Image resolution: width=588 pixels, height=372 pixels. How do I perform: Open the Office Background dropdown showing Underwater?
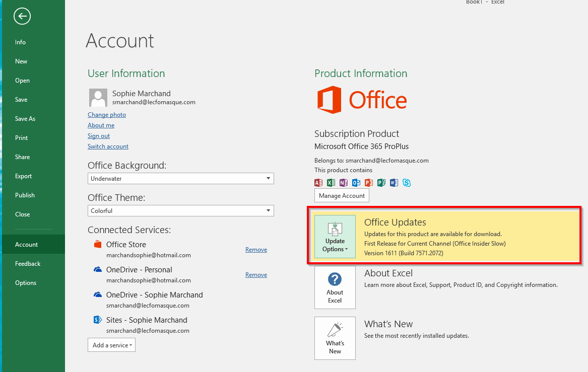pyautogui.click(x=180, y=178)
